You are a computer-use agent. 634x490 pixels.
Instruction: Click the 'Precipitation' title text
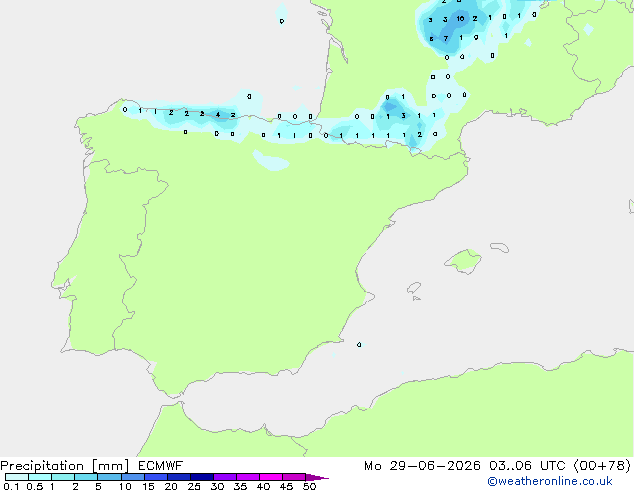click(x=42, y=466)
